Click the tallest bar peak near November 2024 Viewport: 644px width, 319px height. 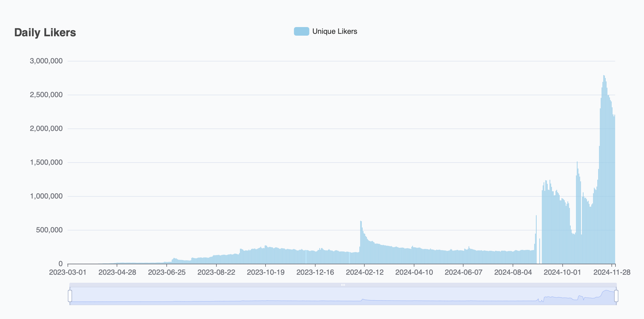[x=604, y=169]
